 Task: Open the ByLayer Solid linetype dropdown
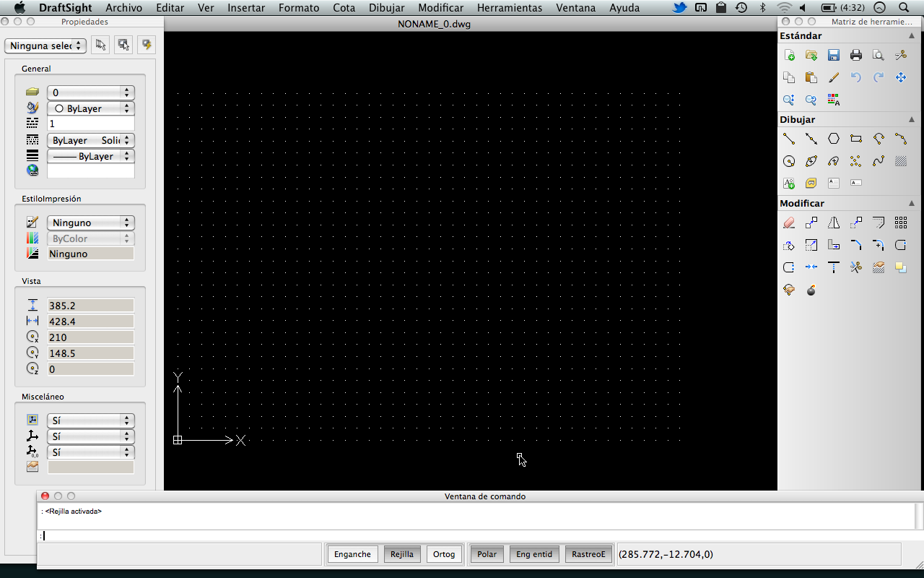tap(91, 140)
